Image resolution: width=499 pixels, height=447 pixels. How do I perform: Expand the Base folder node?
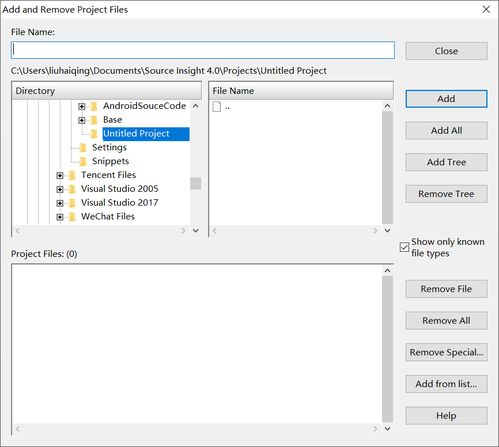coord(82,120)
